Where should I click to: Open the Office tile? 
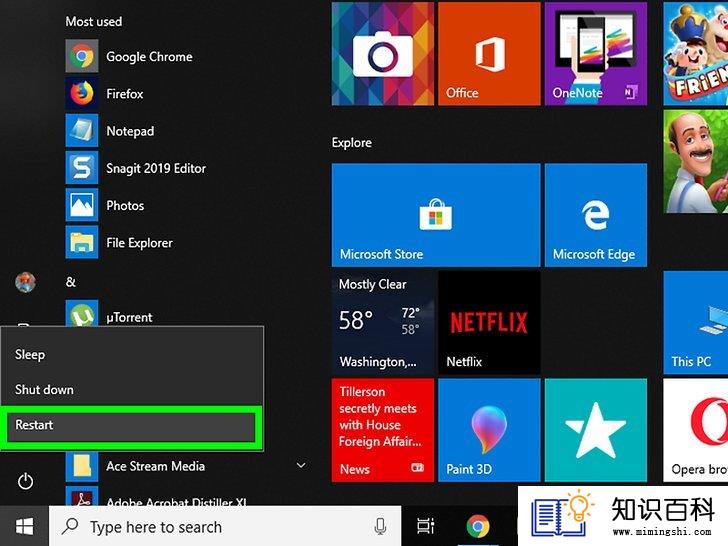[489, 53]
